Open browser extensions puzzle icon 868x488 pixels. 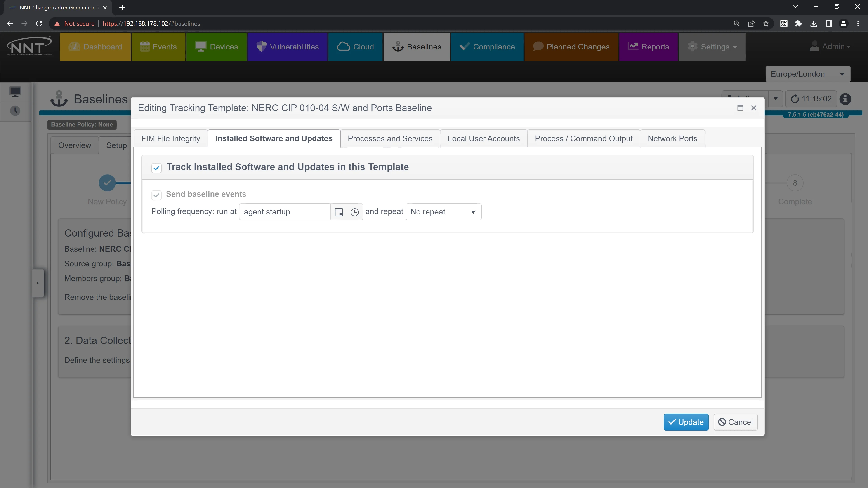pyautogui.click(x=798, y=23)
